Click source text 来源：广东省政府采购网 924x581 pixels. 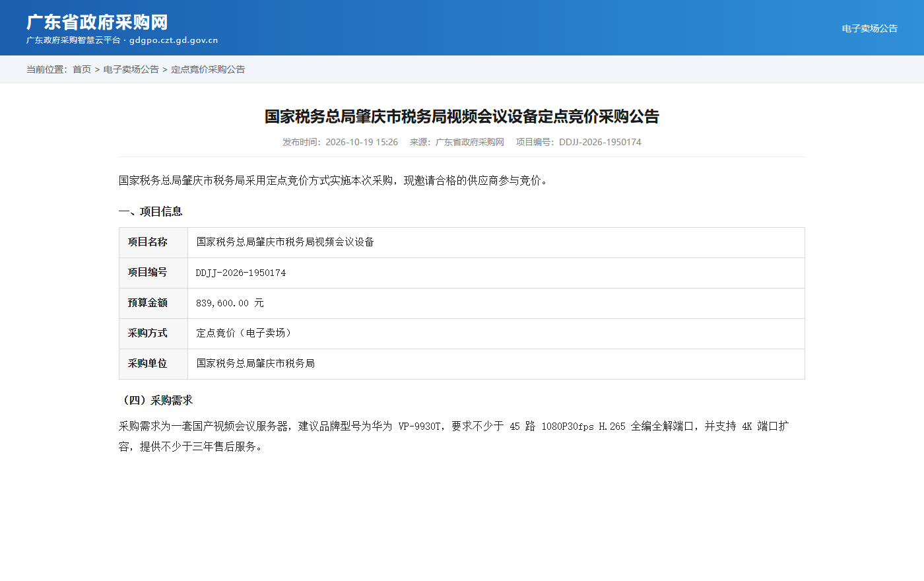pyautogui.click(x=457, y=142)
